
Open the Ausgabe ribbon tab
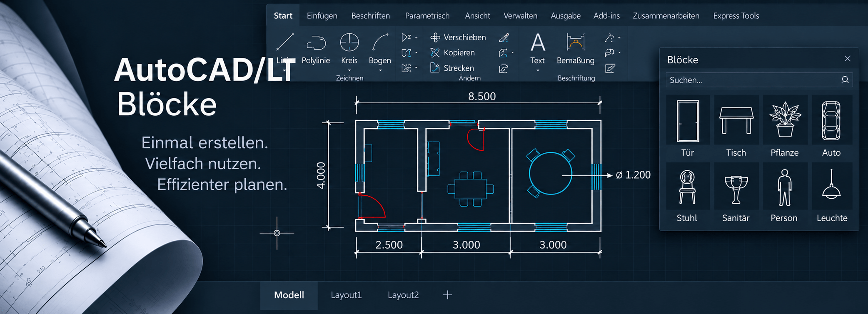click(566, 16)
